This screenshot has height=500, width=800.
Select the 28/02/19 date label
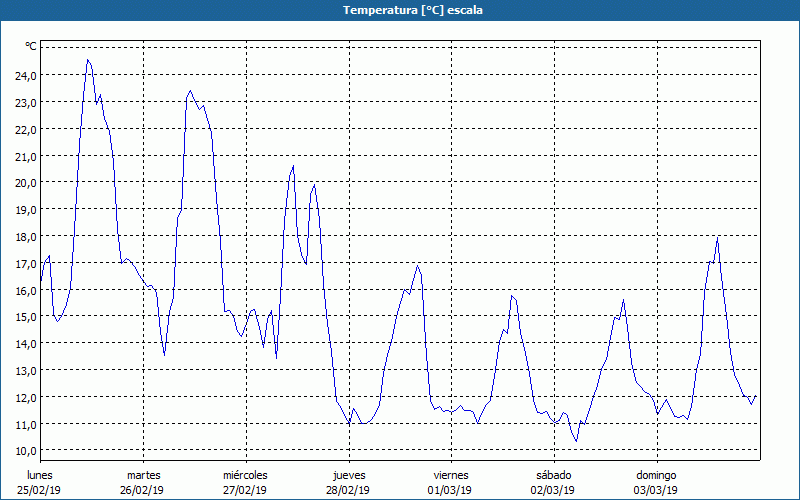point(348,490)
